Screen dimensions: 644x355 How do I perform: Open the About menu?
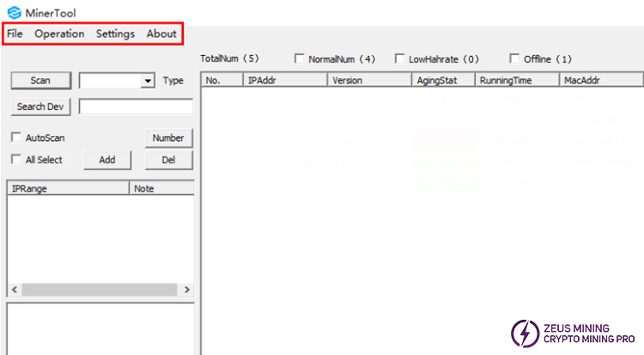coord(161,34)
